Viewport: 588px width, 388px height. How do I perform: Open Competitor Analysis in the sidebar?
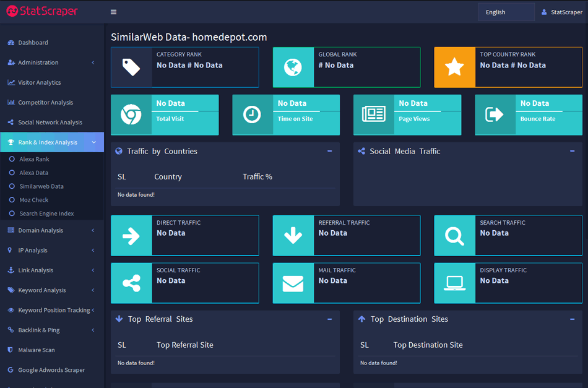[x=52, y=102]
